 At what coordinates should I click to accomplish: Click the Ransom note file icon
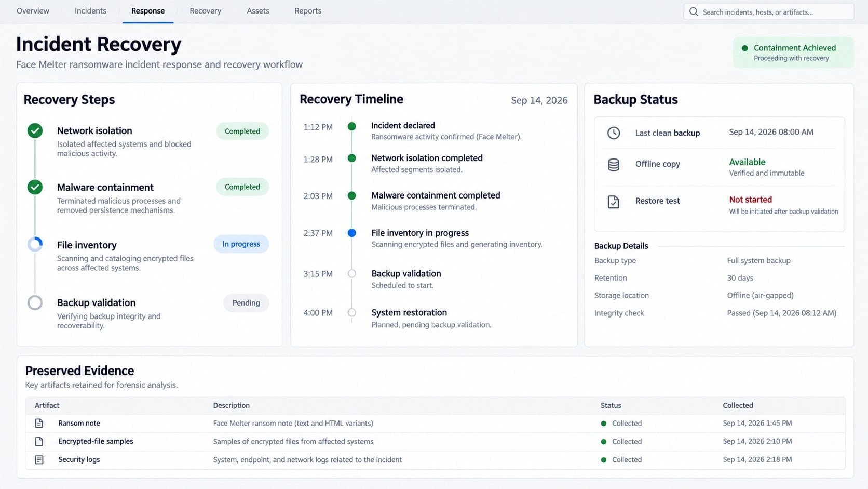(39, 423)
